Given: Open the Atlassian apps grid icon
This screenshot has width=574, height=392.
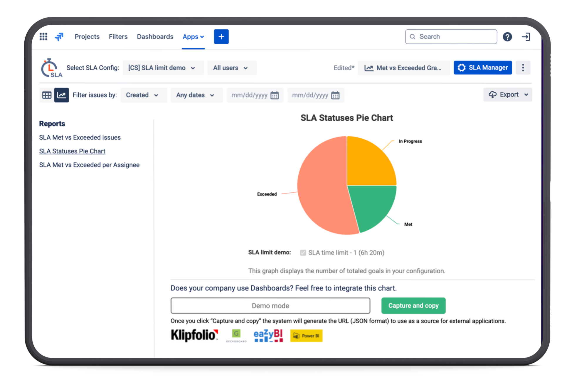Looking at the screenshot, I should click(43, 36).
